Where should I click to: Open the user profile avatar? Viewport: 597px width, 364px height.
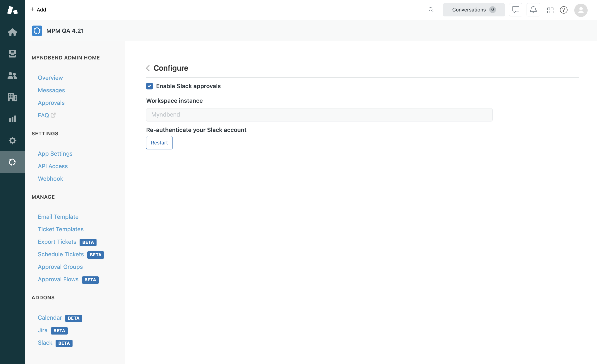581,10
